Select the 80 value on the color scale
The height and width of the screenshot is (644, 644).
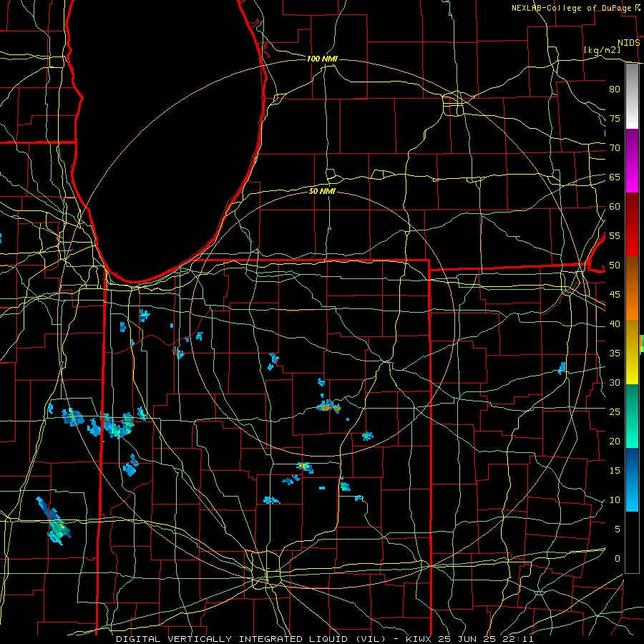pyautogui.click(x=615, y=89)
